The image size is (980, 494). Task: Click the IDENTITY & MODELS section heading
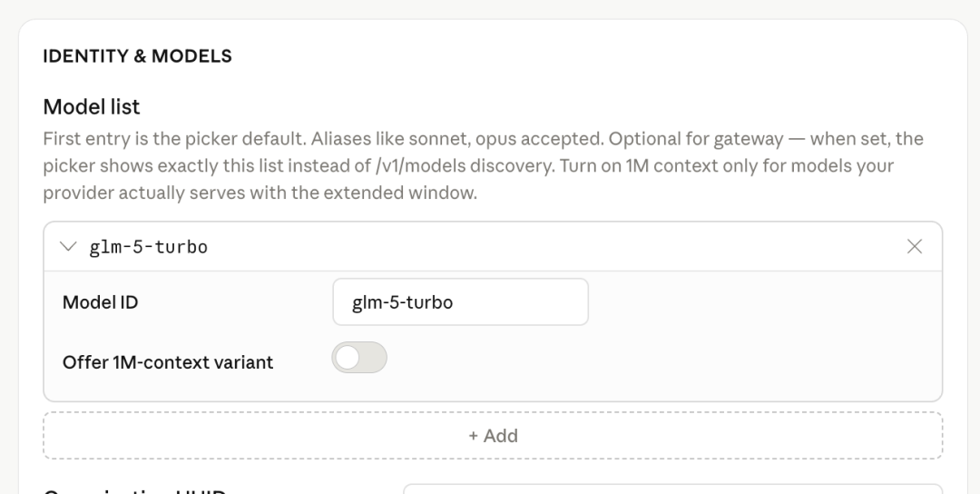click(137, 56)
